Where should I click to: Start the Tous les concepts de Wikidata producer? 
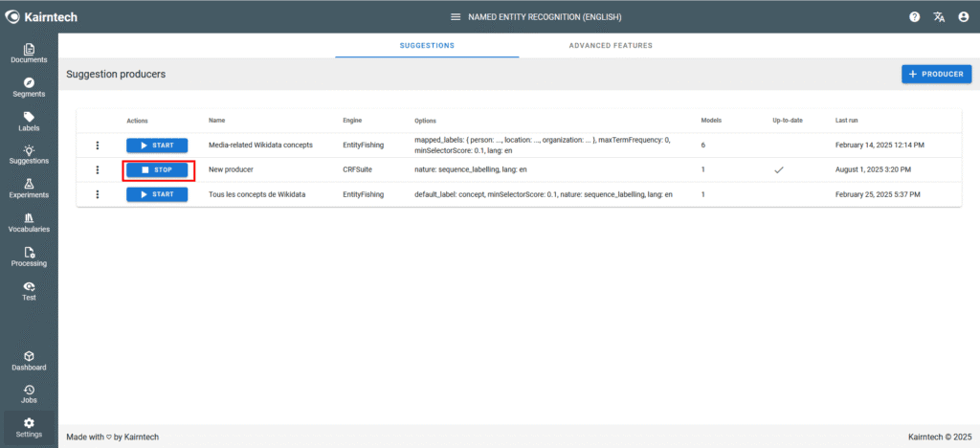pyautogui.click(x=157, y=194)
